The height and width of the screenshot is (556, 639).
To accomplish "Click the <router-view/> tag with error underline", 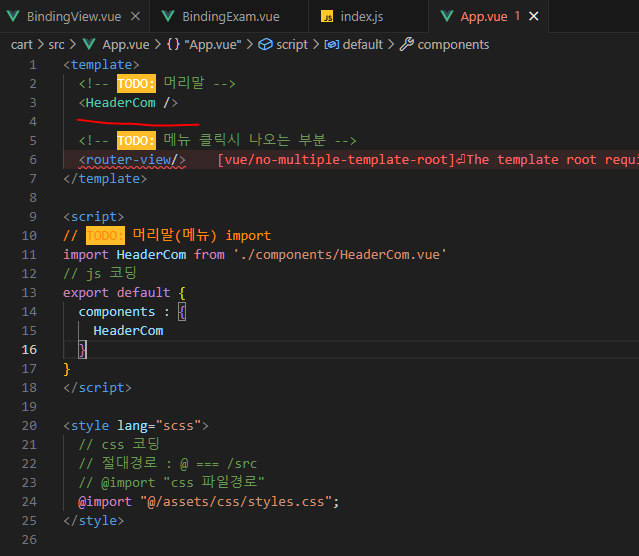I will [132, 160].
